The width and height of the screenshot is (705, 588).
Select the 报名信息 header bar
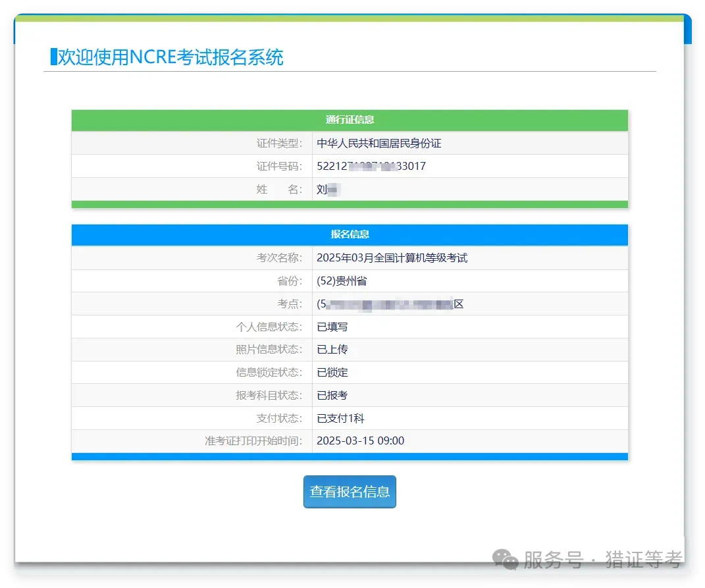[350, 235]
